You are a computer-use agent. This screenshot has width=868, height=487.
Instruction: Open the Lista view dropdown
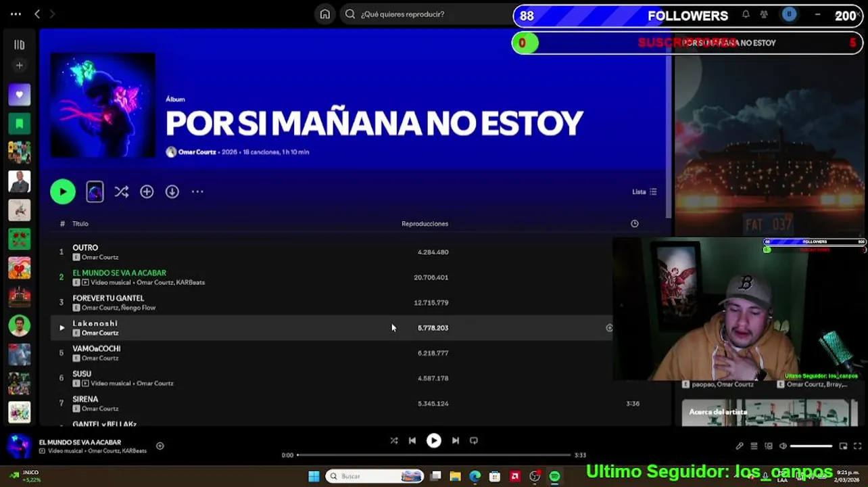[x=644, y=192]
